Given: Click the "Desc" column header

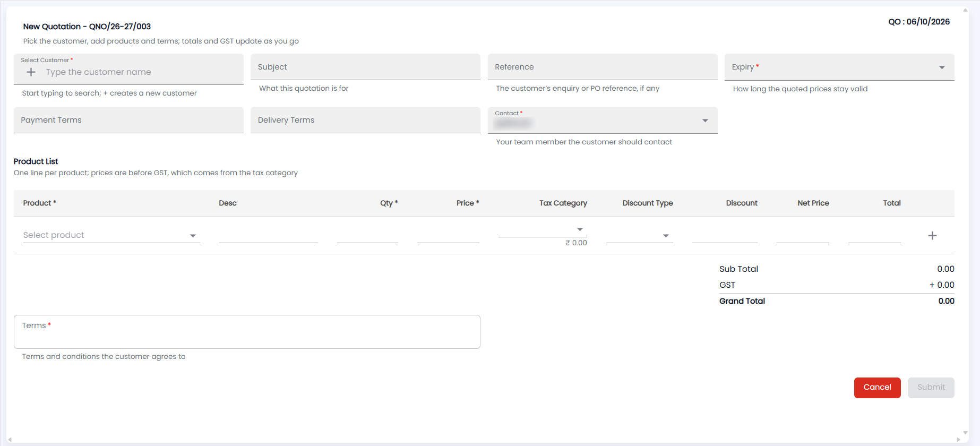Looking at the screenshot, I should [x=228, y=203].
